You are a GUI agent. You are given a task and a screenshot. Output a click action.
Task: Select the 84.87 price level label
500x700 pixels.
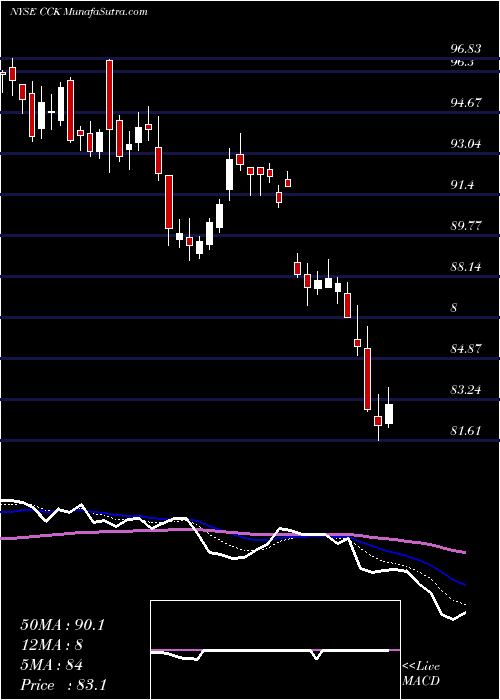pyautogui.click(x=466, y=349)
